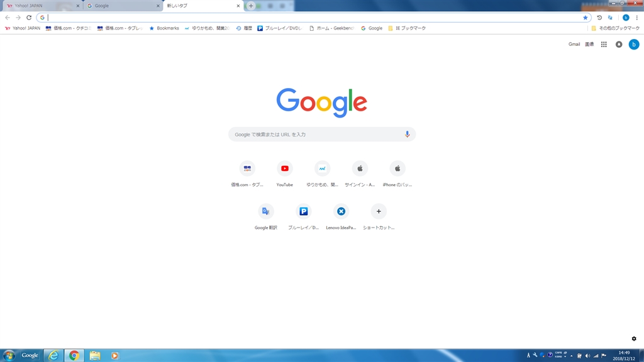644x362 pixels.
Task: Open Yahoo! JAPAN bookmark in bookmarks bar
Action: pyautogui.click(x=23, y=28)
